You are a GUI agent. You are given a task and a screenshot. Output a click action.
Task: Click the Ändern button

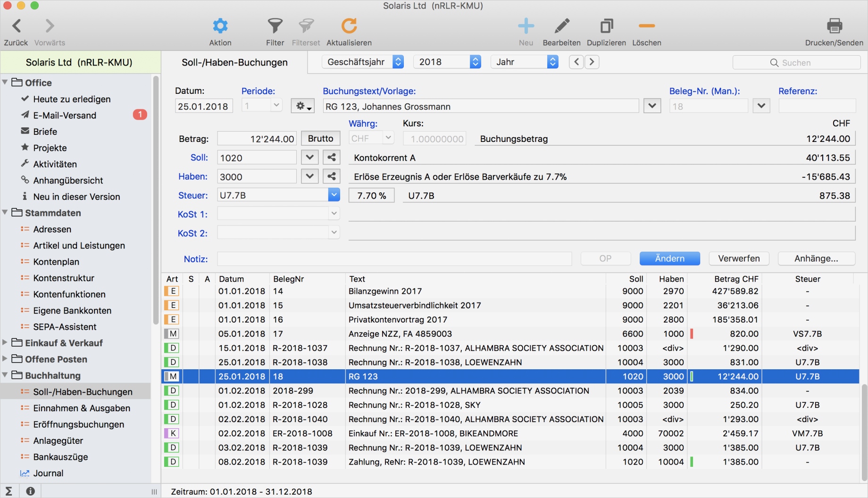669,258
